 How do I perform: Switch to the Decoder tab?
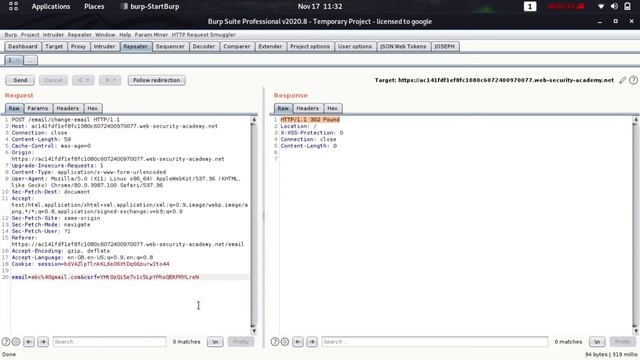point(204,47)
